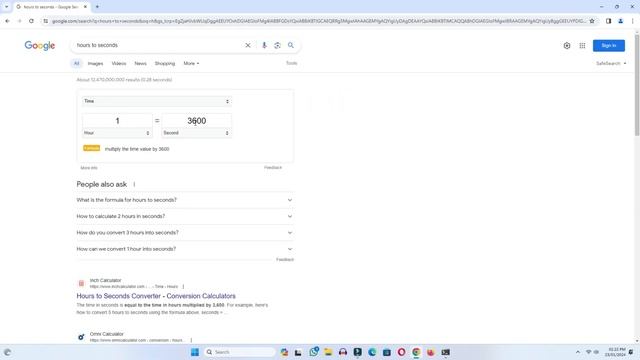The image size is (640, 360).
Task: Click the Chrome icon in the taskbar
Action: (x=416, y=352)
